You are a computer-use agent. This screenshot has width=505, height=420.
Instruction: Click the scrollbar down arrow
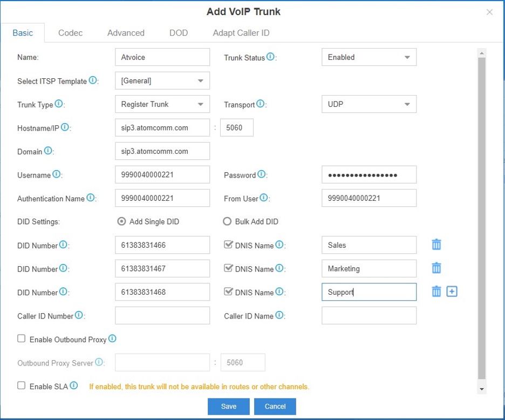coord(482,389)
